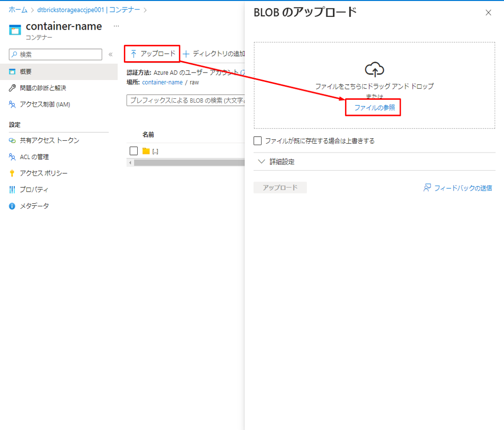Expand the 詳細設定 section
This screenshot has height=430, width=504.
tap(262, 162)
